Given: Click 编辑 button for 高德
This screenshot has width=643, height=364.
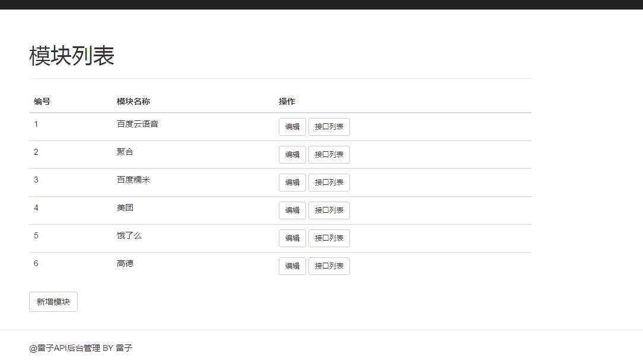Looking at the screenshot, I should tap(292, 266).
